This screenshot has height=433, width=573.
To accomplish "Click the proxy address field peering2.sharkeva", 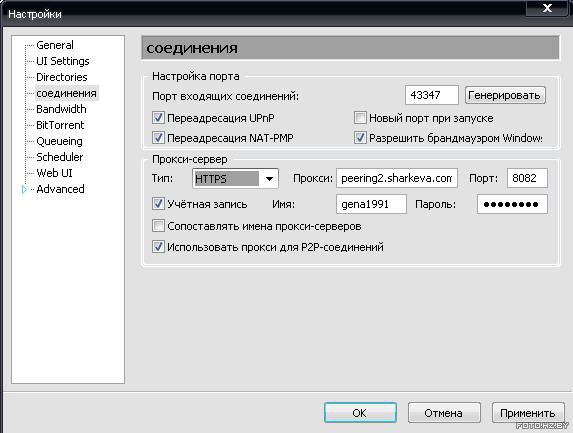I will [396, 178].
